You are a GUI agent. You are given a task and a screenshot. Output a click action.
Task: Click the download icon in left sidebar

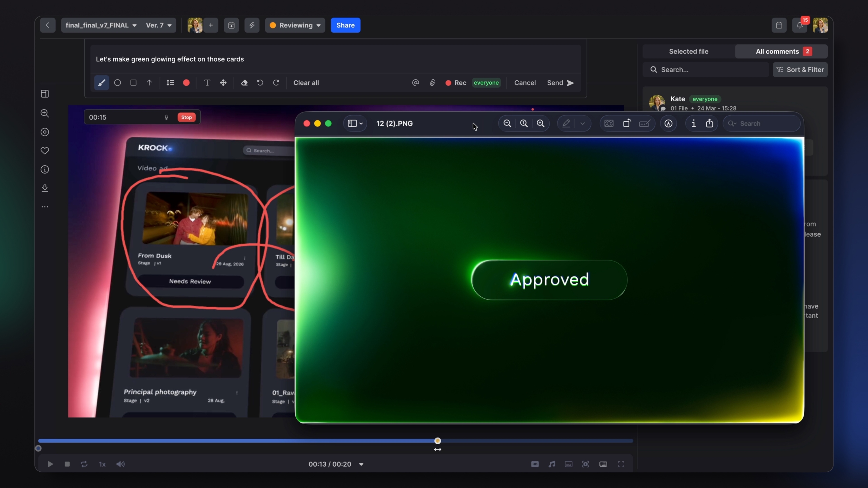45,188
